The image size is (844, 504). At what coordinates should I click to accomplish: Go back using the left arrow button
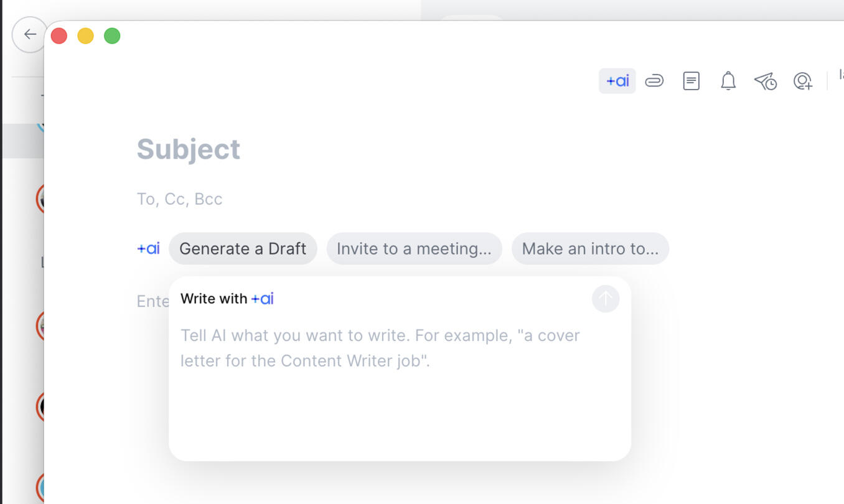[29, 34]
